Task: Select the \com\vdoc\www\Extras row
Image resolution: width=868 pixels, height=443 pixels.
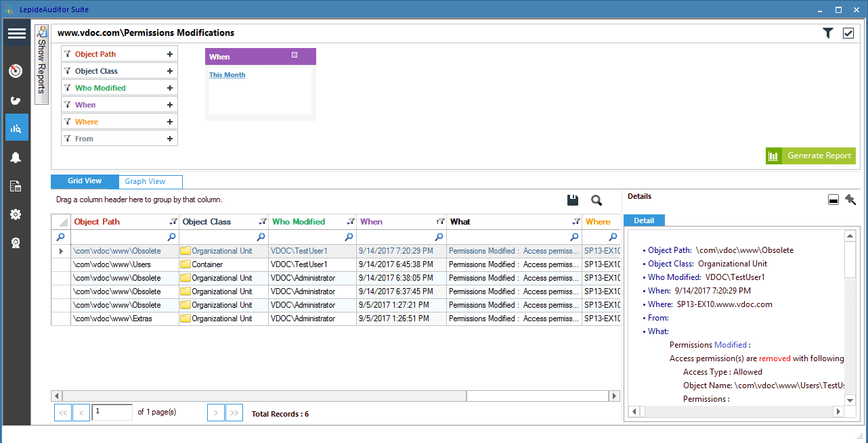Action: point(336,319)
